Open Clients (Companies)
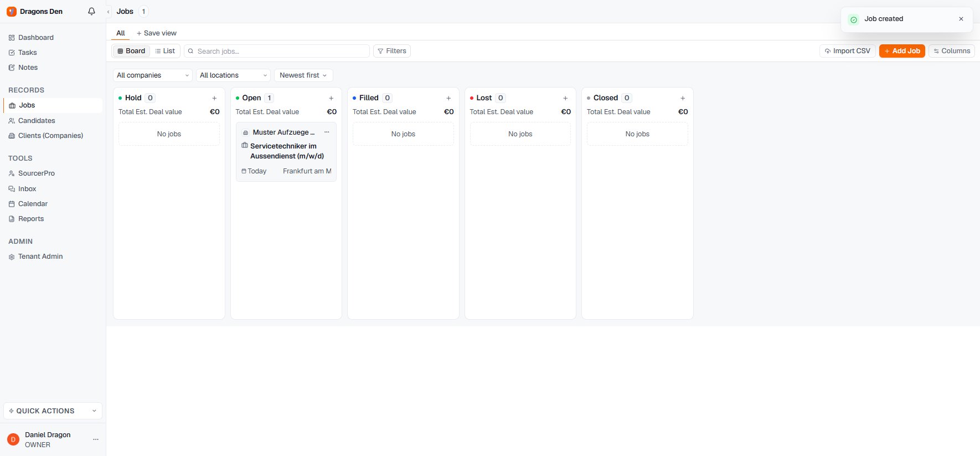The width and height of the screenshot is (980, 456). (53, 136)
